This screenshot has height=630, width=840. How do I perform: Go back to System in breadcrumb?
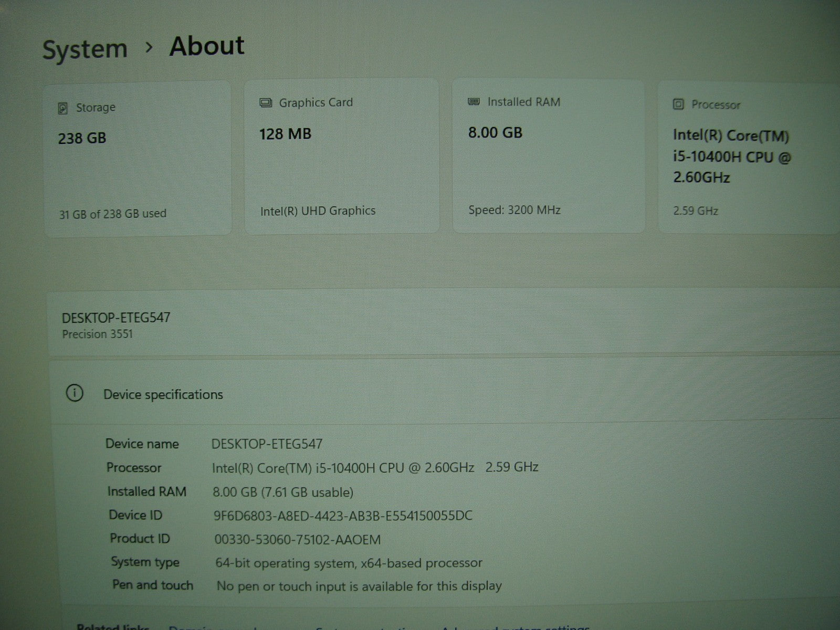pos(85,49)
